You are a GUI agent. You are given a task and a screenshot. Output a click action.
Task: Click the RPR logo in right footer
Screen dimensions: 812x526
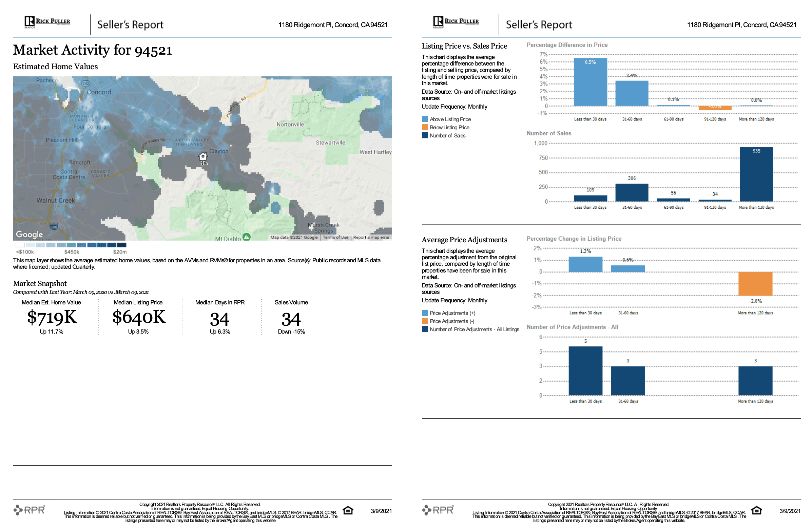(x=438, y=510)
